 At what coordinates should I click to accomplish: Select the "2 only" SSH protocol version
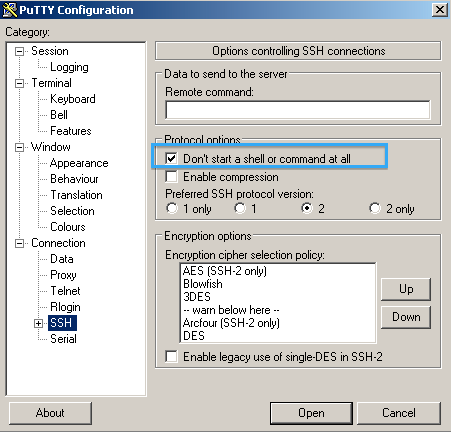(x=375, y=208)
